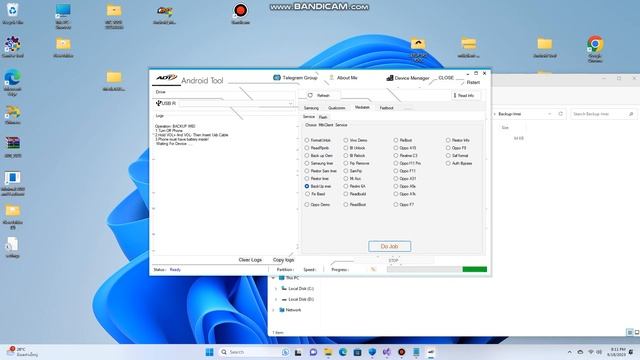Viewport: 640px width, 360px height.
Task: Expand Local Disk (C:) in File Explorer
Action: point(276,289)
